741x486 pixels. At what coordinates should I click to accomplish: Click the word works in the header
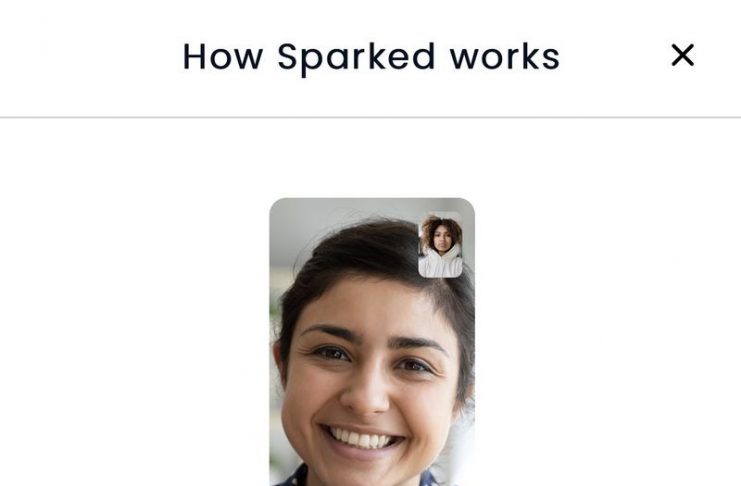[505, 57]
